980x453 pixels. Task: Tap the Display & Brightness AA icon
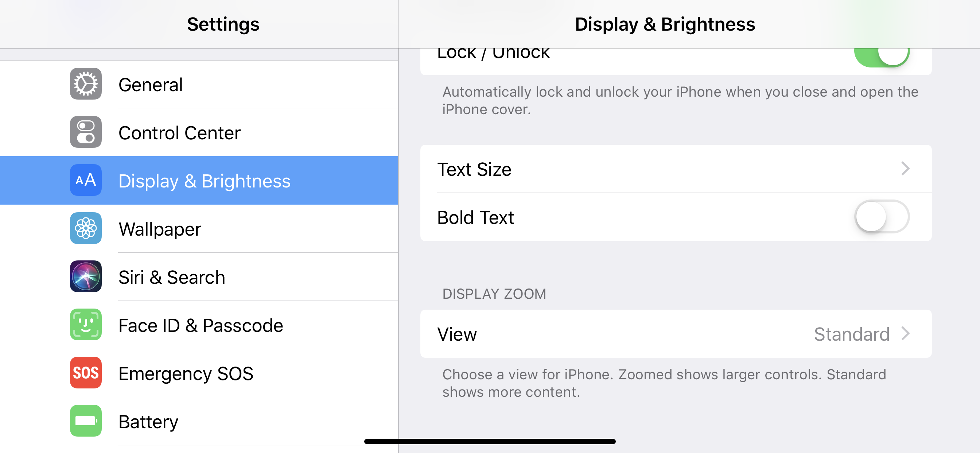pyautogui.click(x=86, y=180)
